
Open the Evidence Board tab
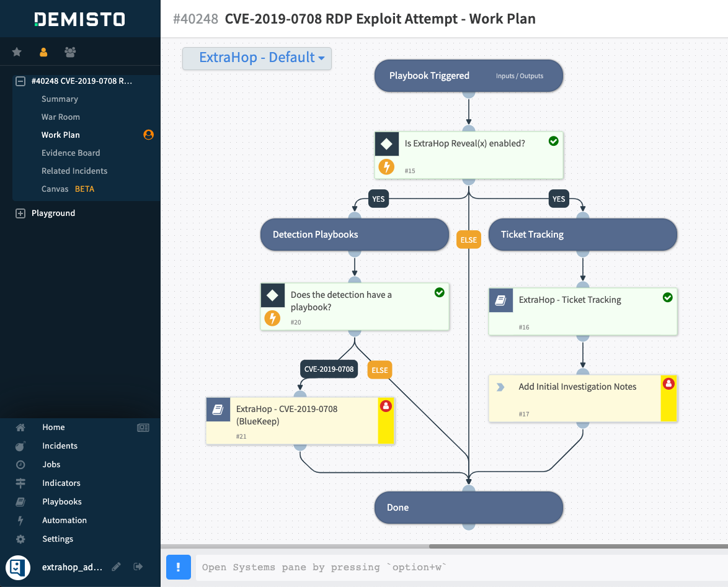pos(71,153)
